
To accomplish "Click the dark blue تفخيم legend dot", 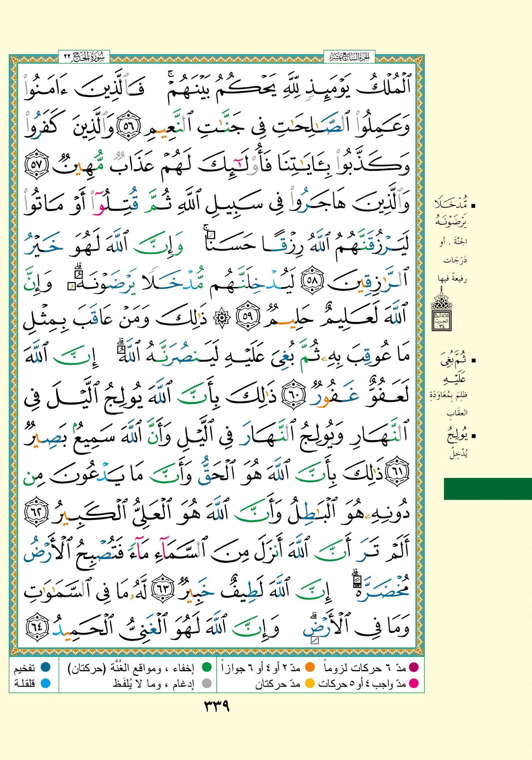I will pyautogui.click(x=45, y=667).
